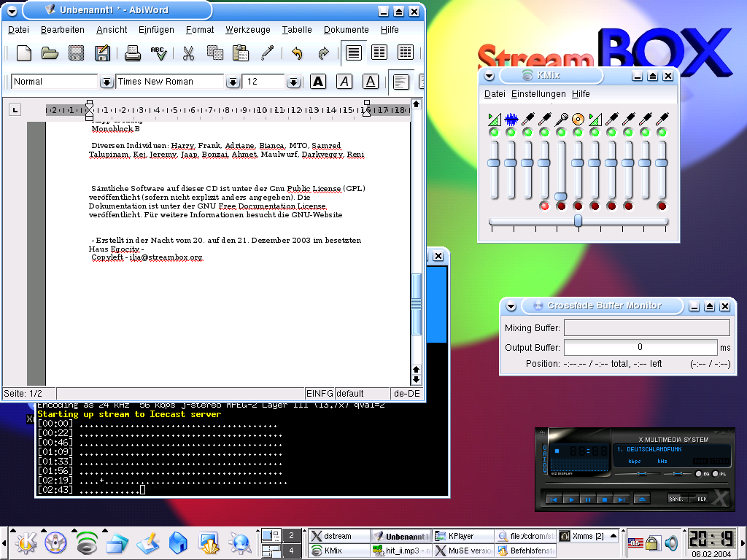747x560 pixels.
Task: Select the format painter brush icon
Action: [267, 52]
